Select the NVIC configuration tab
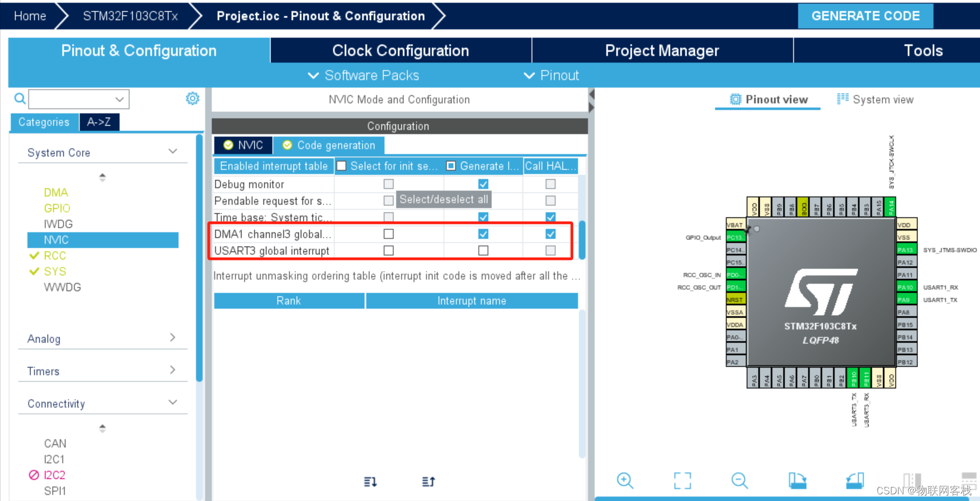Screen dimensions: 980x501 (243, 145)
